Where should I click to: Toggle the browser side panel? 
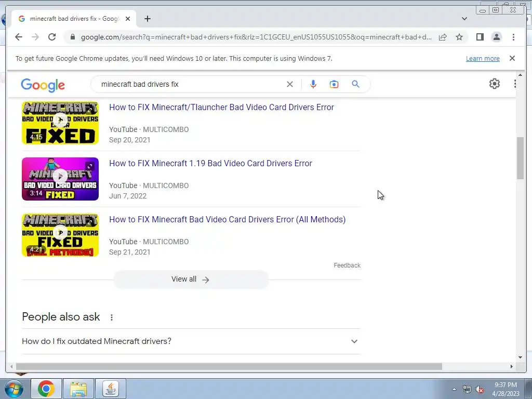point(480,37)
